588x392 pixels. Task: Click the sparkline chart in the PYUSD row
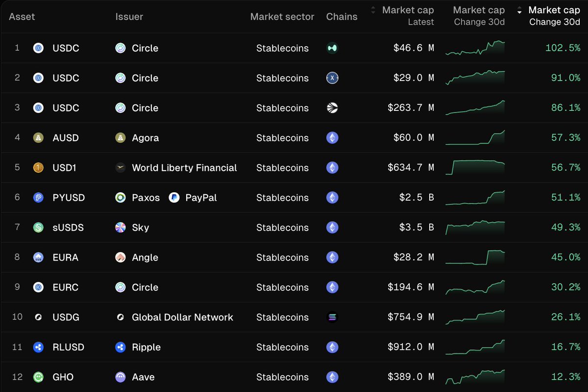pos(475,198)
